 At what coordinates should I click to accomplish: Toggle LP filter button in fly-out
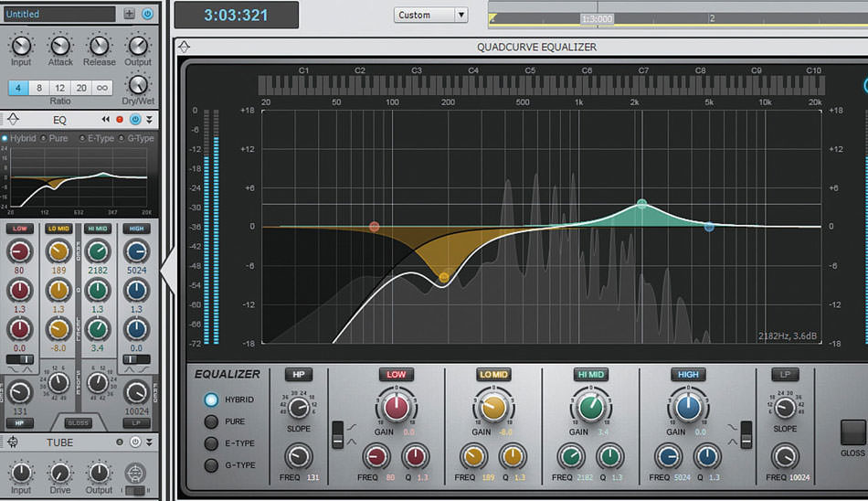(785, 375)
